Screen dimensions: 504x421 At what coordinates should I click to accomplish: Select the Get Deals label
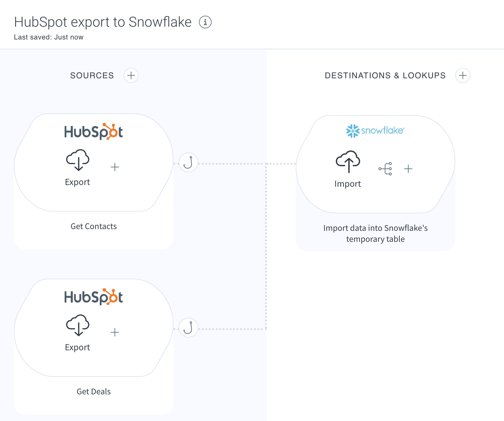tap(94, 391)
